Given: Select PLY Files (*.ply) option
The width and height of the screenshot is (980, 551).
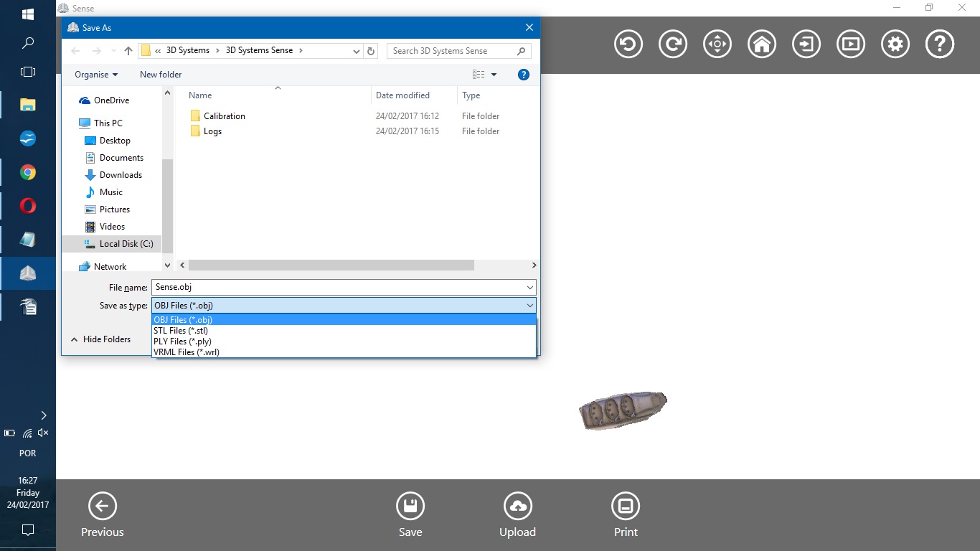Looking at the screenshot, I should [344, 342].
